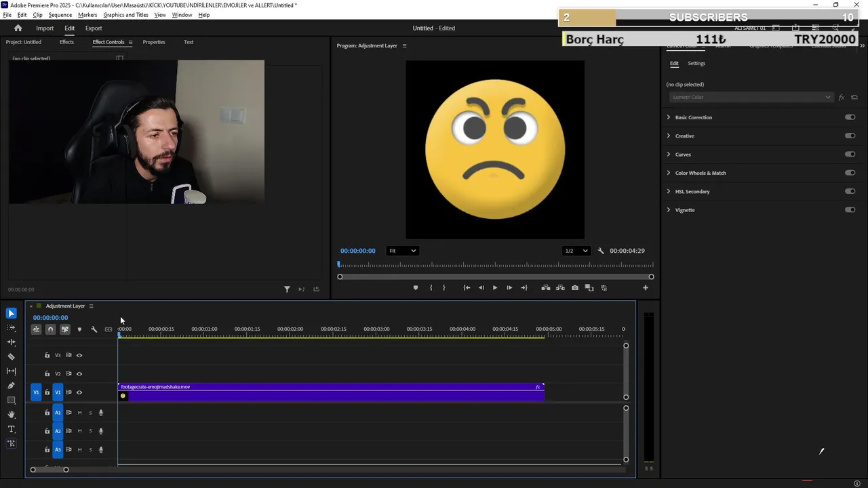Switch to the Effects panel tab
This screenshot has height=488, width=868.
[66, 42]
